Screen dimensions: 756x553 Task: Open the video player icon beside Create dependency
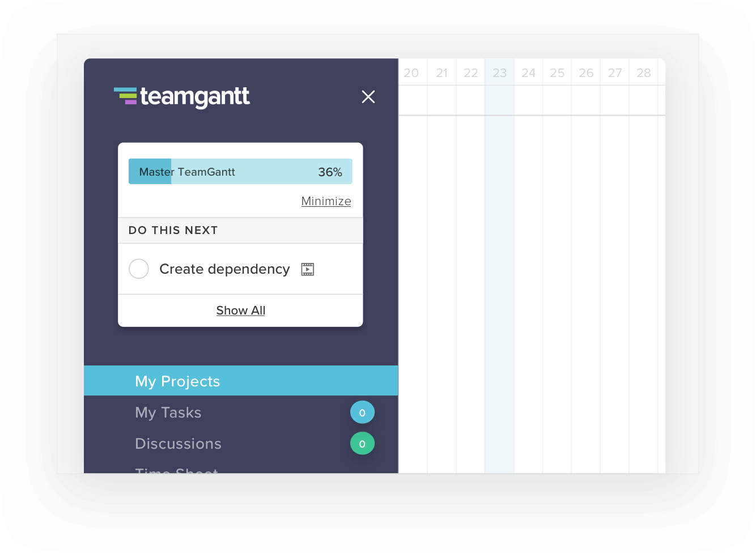point(307,269)
